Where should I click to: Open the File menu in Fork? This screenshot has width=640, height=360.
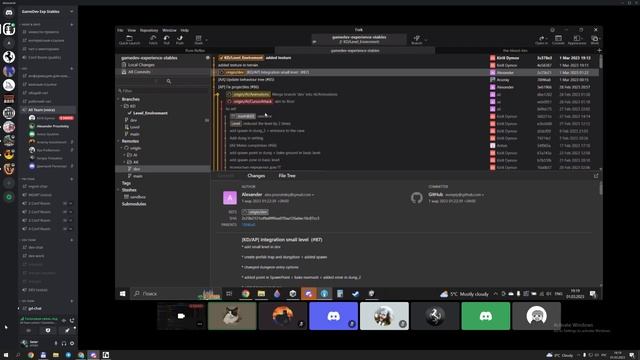(120, 30)
